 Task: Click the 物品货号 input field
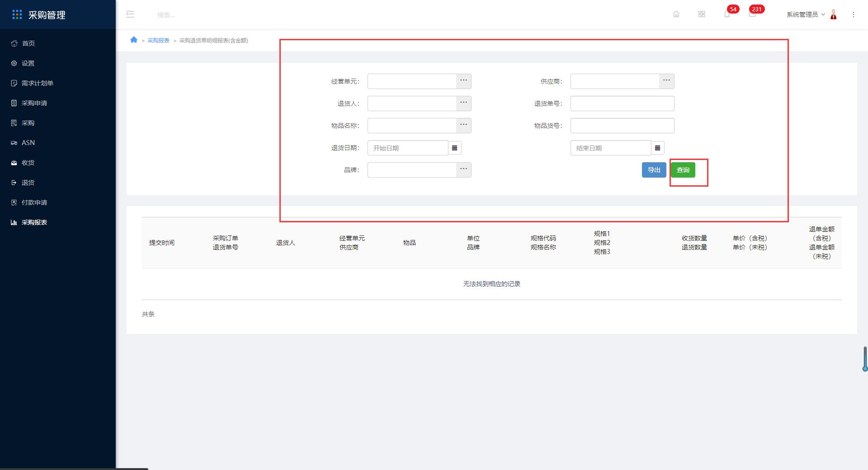click(623, 126)
